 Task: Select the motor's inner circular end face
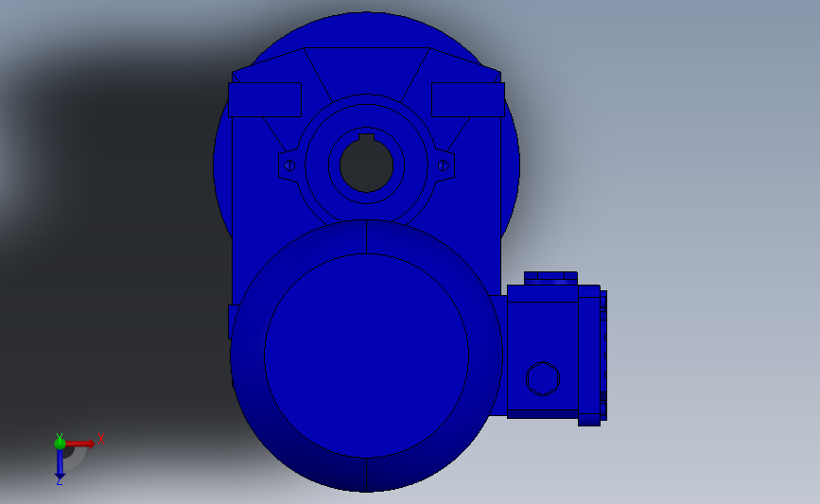(x=367, y=356)
